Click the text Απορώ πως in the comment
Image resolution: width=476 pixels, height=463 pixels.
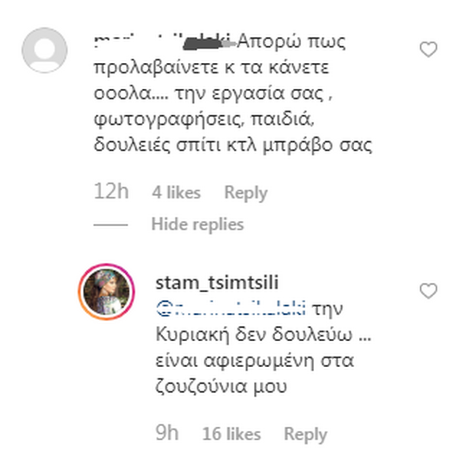click(x=292, y=43)
